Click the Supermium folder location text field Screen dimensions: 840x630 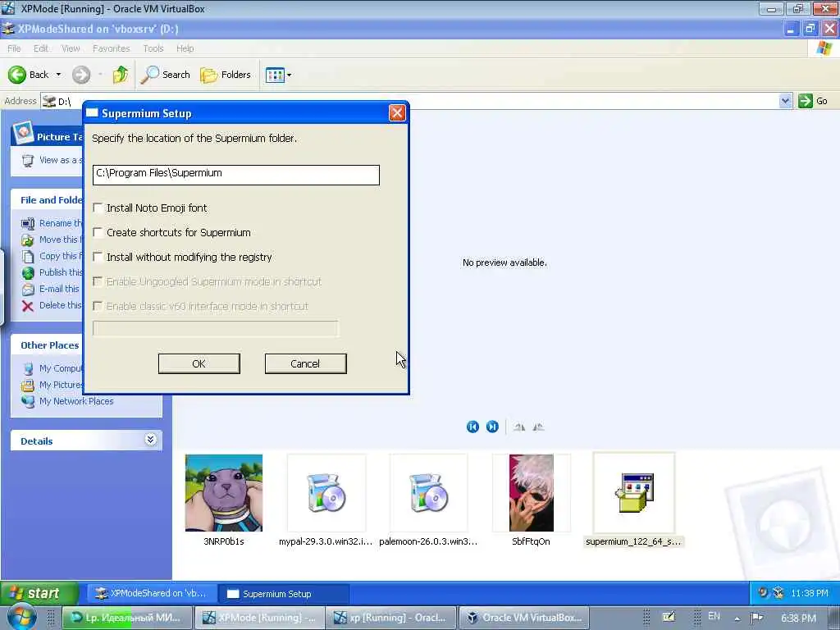(x=235, y=175)
